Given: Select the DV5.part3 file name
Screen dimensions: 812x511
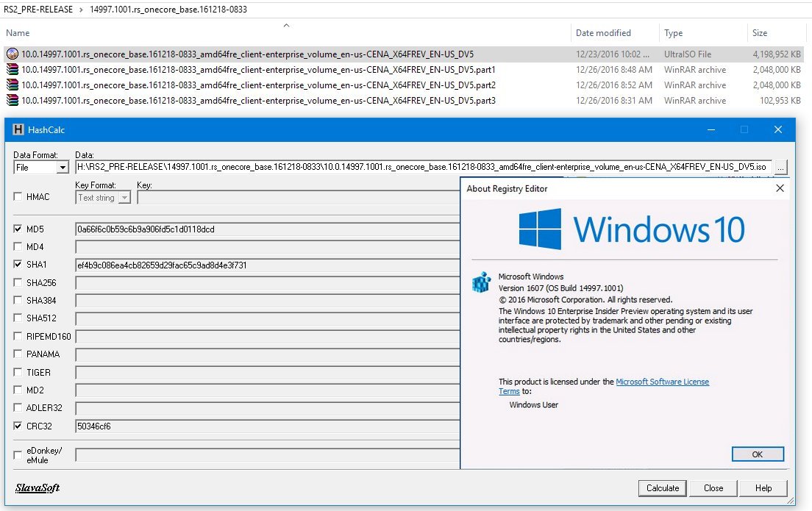Looking at the screenshot, I should click(258, 101).
